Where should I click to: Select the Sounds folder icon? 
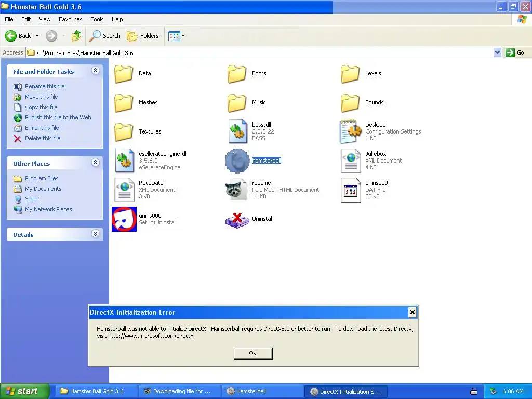coord(350,103)
